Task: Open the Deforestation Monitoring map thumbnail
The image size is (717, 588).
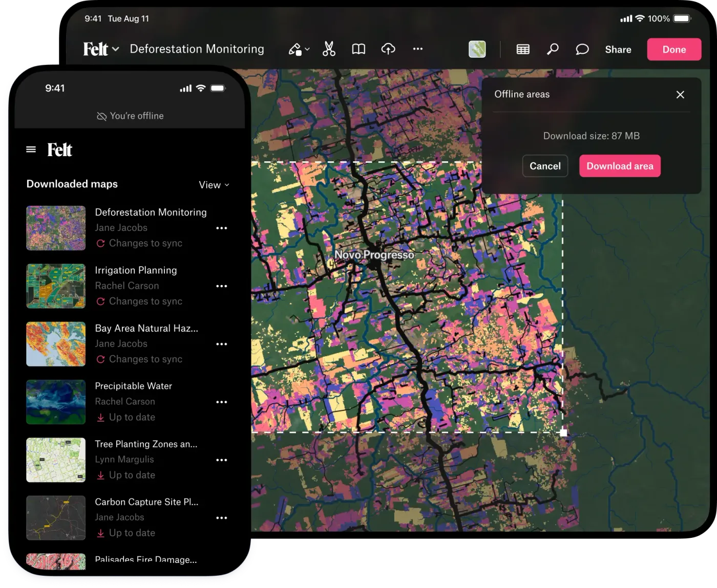Action: pos(56,228)
